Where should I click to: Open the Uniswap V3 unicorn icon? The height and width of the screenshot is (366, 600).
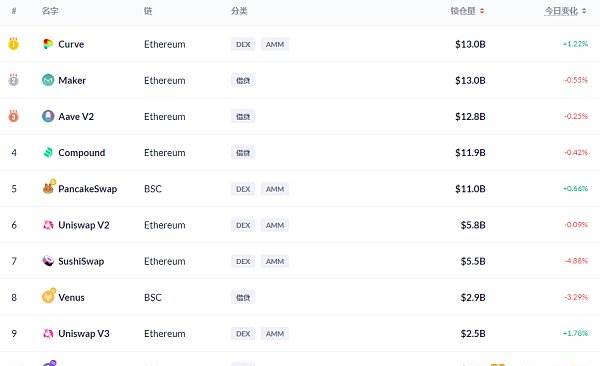tap(48, 333)
